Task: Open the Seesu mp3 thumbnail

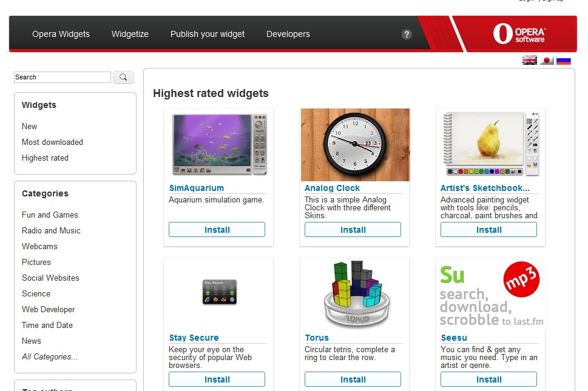Action: click(x=491, y=295)
